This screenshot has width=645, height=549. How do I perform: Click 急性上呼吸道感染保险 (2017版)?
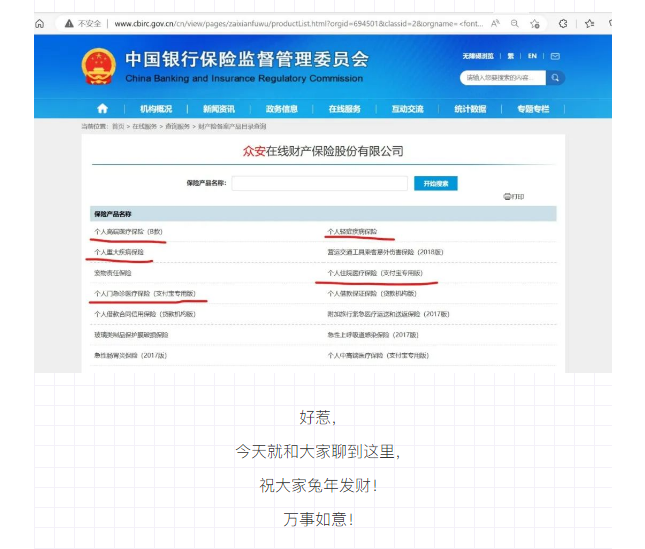[x=373, y=335]
